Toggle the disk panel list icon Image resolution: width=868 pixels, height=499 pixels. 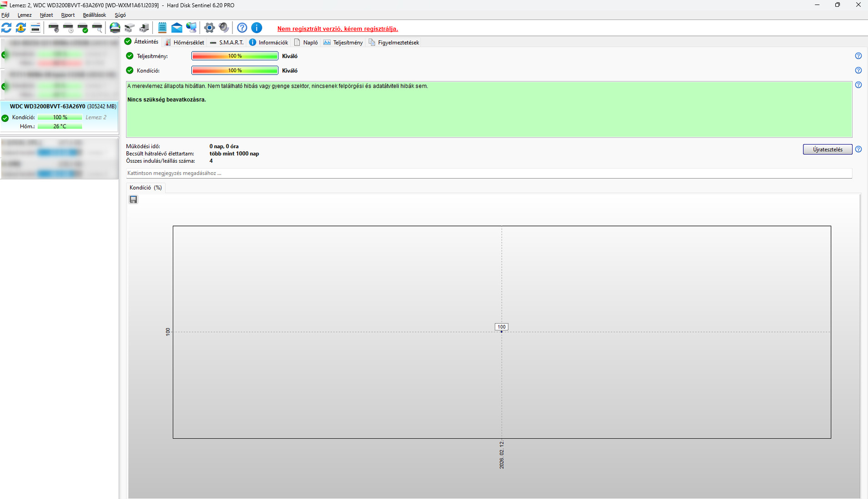[x=35, y=28]
